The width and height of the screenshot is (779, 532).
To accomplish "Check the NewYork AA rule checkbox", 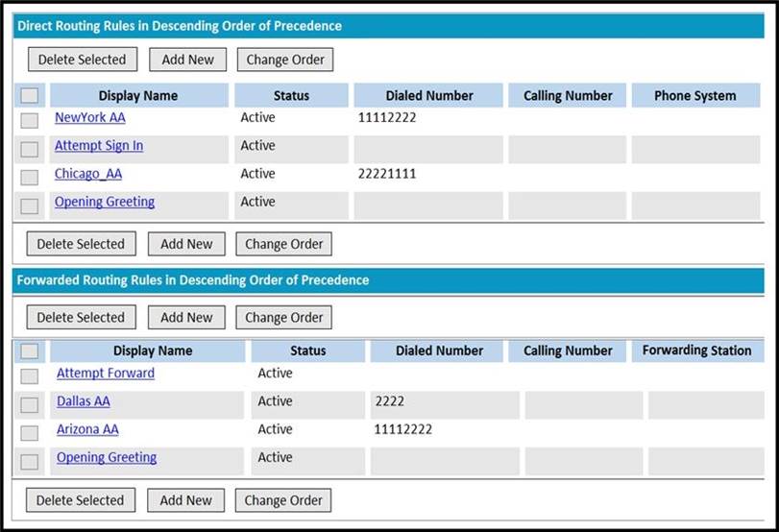I will coord(30,120).
